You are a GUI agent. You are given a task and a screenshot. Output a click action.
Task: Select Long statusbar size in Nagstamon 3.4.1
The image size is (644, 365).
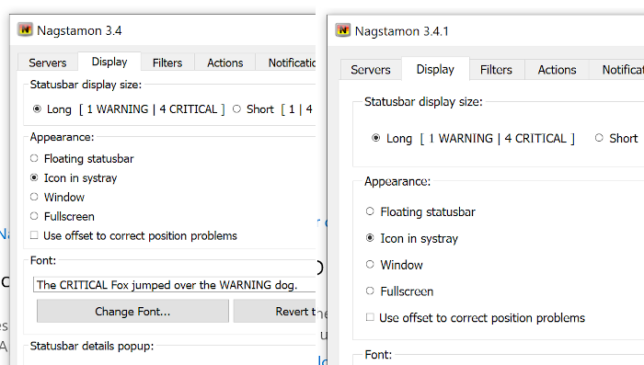tap(376, 138)
